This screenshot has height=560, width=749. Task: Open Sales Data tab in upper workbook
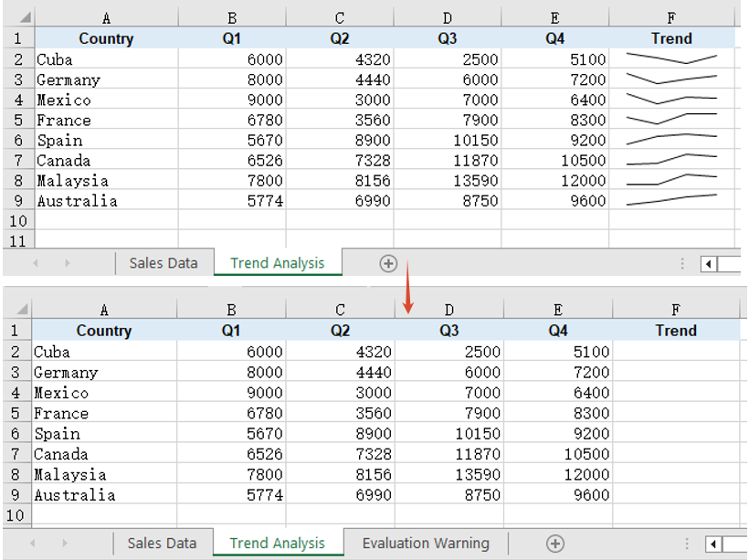click(164, 263)
